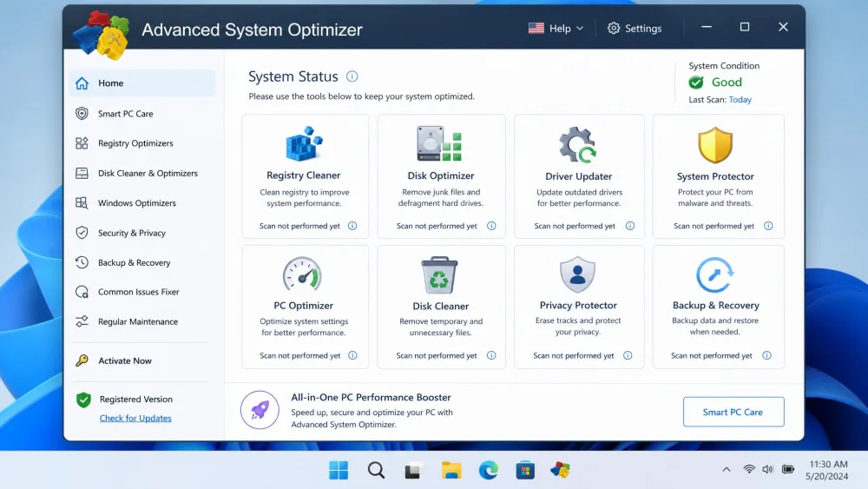Open Regular Maintenance in the sidebar
868x489 pixels.
[x=142, y=321]
